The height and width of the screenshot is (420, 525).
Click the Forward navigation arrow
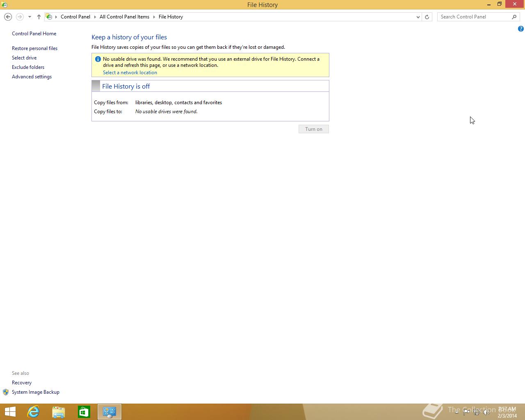tap(19, 17)
